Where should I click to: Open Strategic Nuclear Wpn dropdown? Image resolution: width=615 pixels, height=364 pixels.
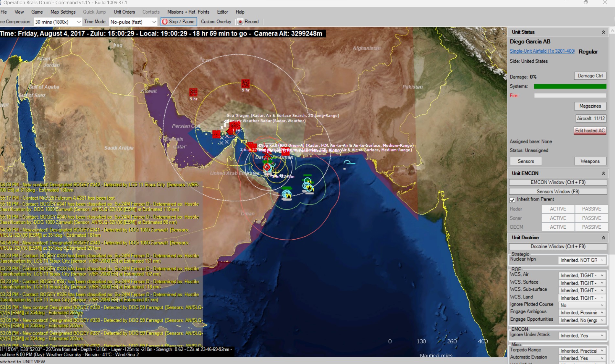coord(582,260)
